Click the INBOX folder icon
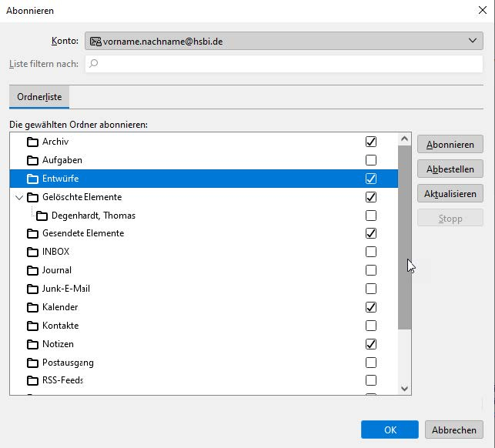 pos(32,252)
